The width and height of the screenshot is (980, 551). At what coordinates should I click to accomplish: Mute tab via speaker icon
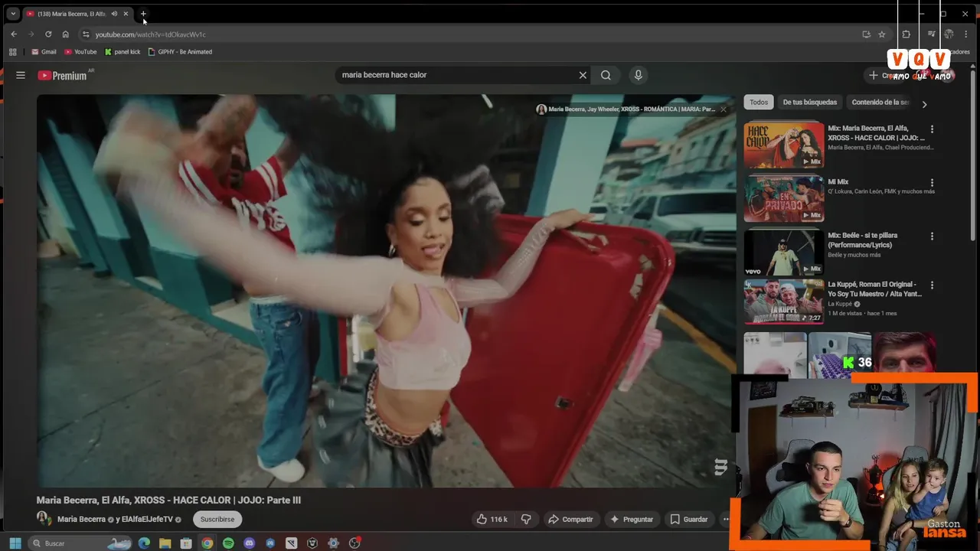coord(114,14)
